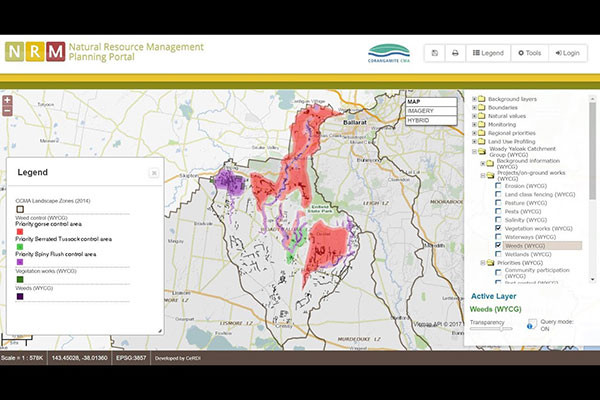Click the dark green Vegetation works swatch
The width and height of the screenshot is (600, 400).
(20, 279)
